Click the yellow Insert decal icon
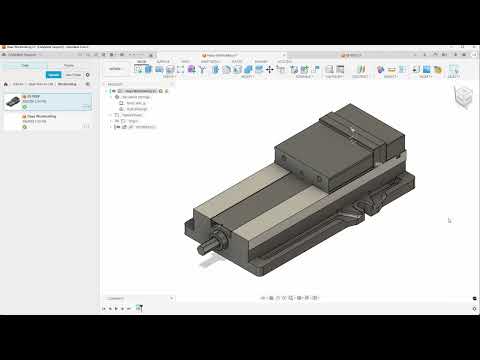 pos(438,69)
